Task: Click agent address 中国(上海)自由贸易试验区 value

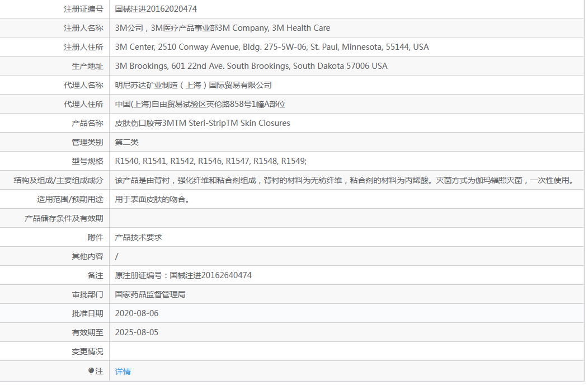Action: (x=200, y=104)
